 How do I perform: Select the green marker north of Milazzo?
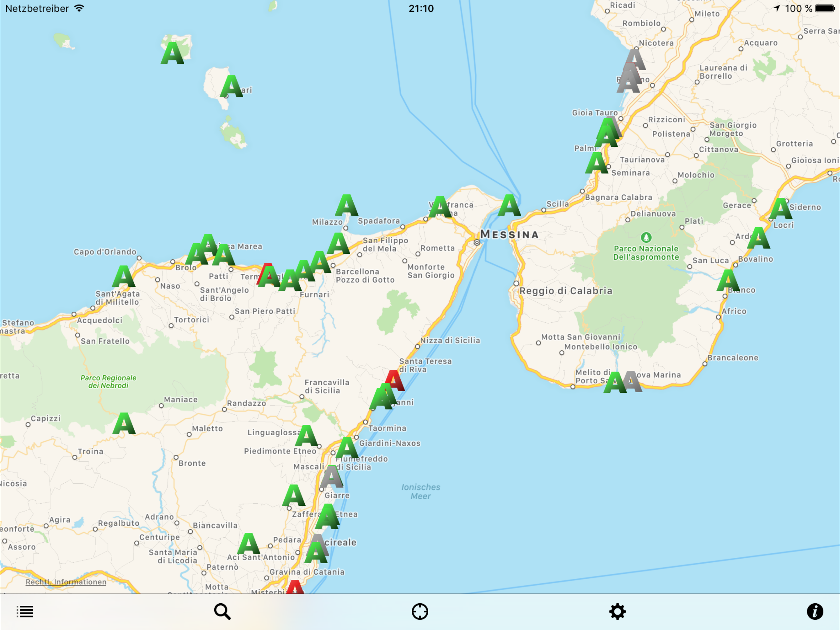[x=346, y=205]
